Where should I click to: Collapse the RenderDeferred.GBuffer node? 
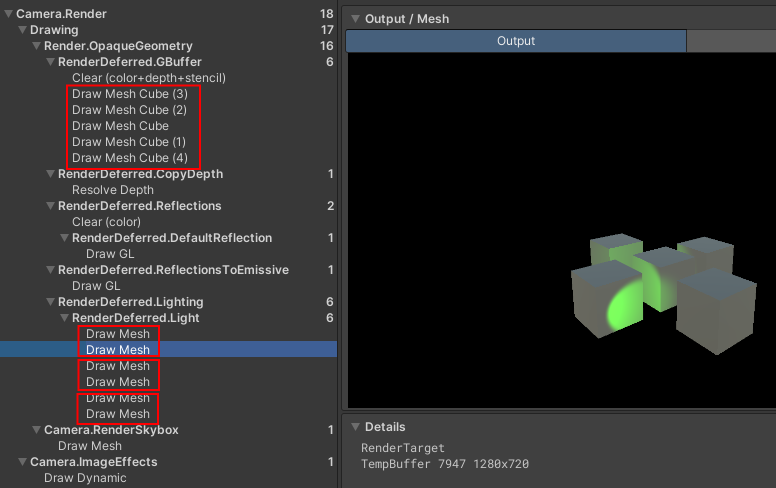50,62
